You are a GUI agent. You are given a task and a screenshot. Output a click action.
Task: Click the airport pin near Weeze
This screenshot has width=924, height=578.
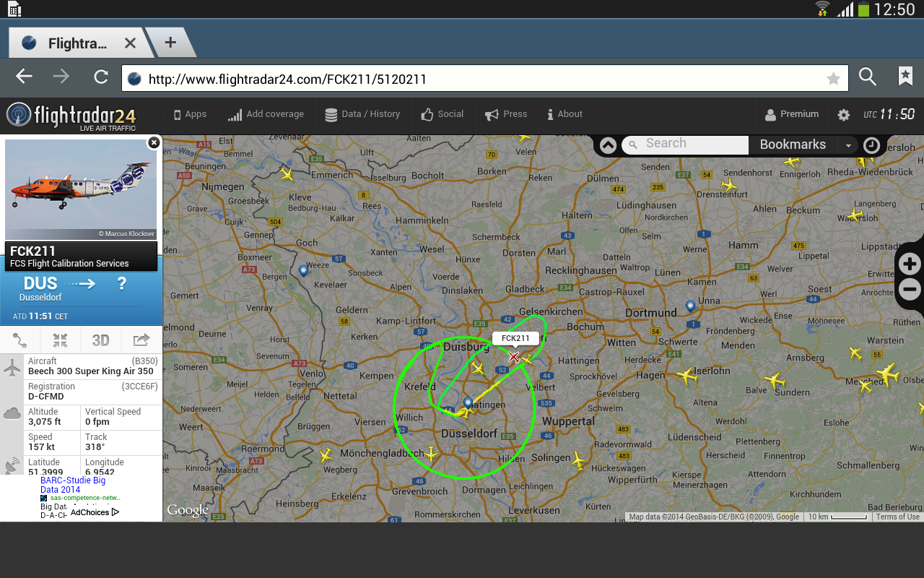(x=303, y=270)
